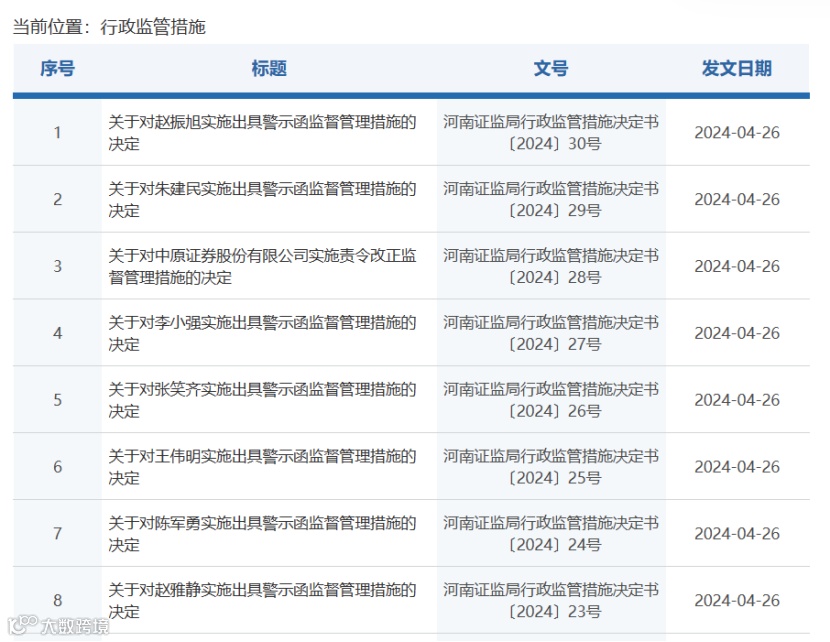The height and width of the screenshot is (642, 830).
Task: Click the date in row 5
Action: (737, 400)
